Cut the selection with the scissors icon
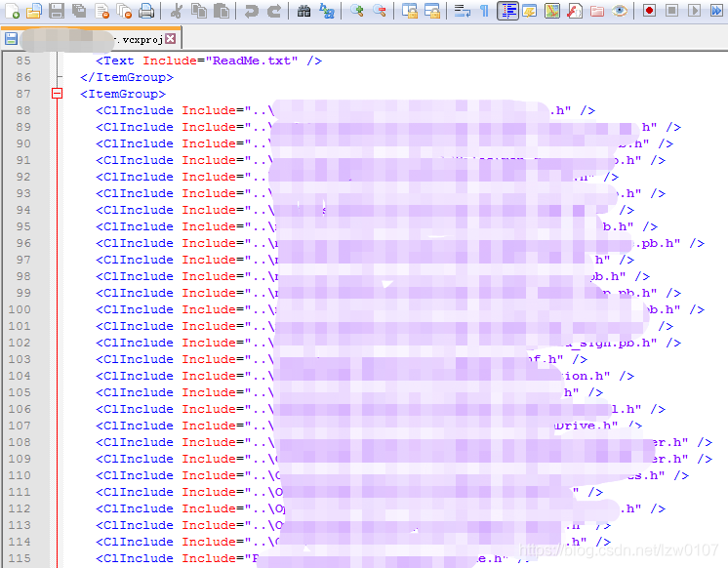Image resolution: width=728 pixels, height=568 pixels. 176,10
